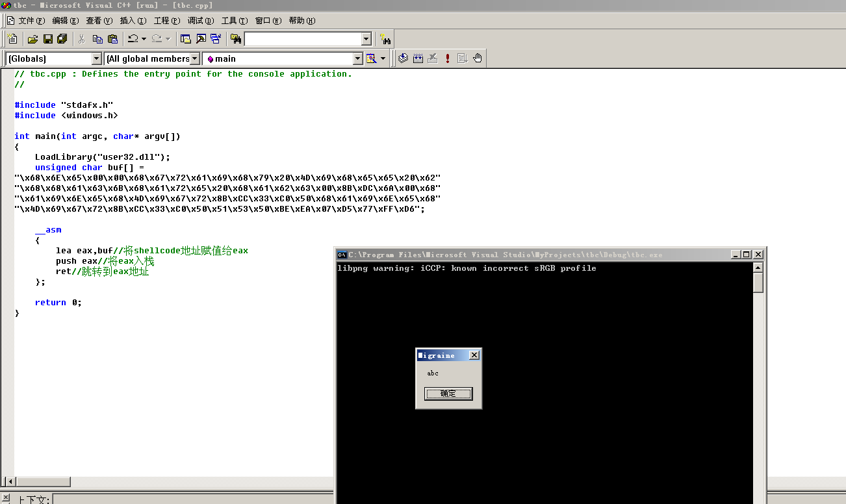Open the Find combo box dropdown arrow
The image size is (846, 504).
point(366,39)
